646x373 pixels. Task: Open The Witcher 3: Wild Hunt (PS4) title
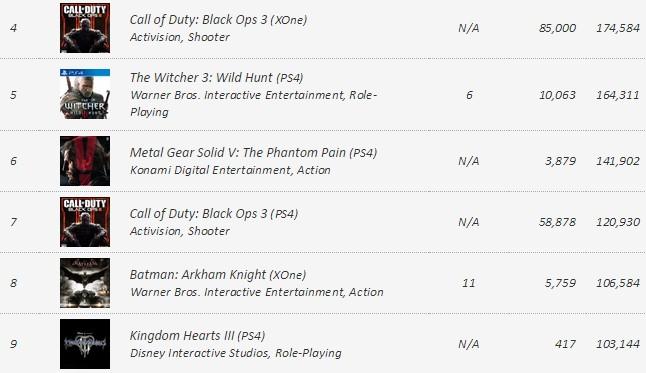[x=217, y=78]
